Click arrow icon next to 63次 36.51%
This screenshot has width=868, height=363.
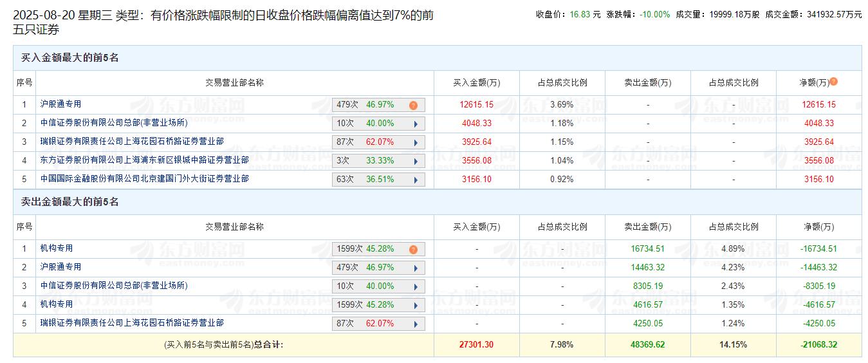point(416,180)
